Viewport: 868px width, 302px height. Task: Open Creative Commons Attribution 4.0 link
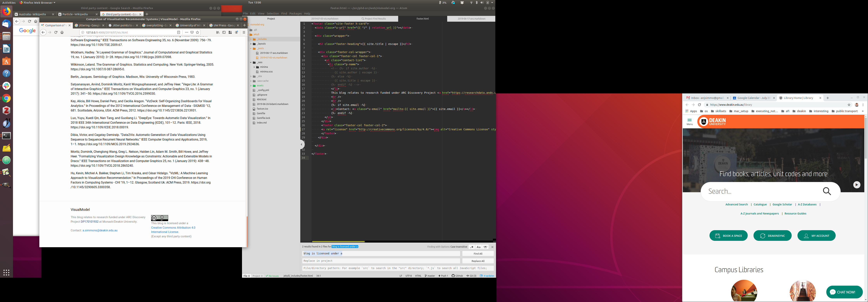173,228
